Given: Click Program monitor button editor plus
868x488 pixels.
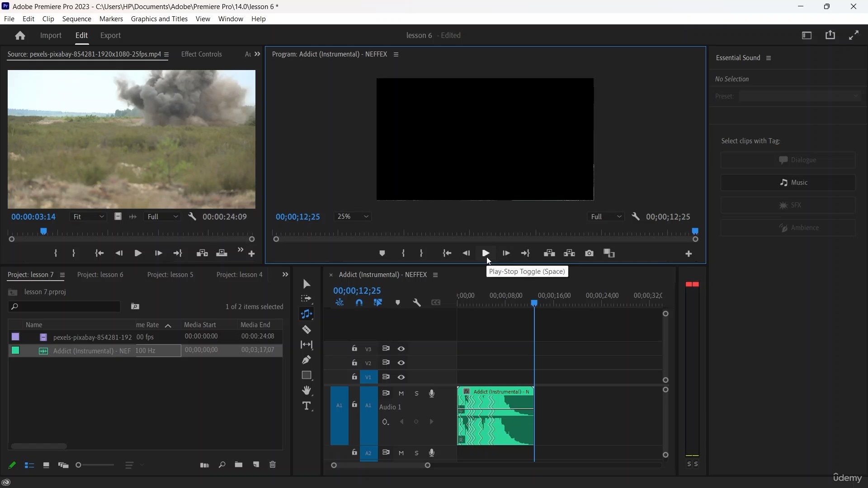Looking at the screenshot, I should (689, 254).
